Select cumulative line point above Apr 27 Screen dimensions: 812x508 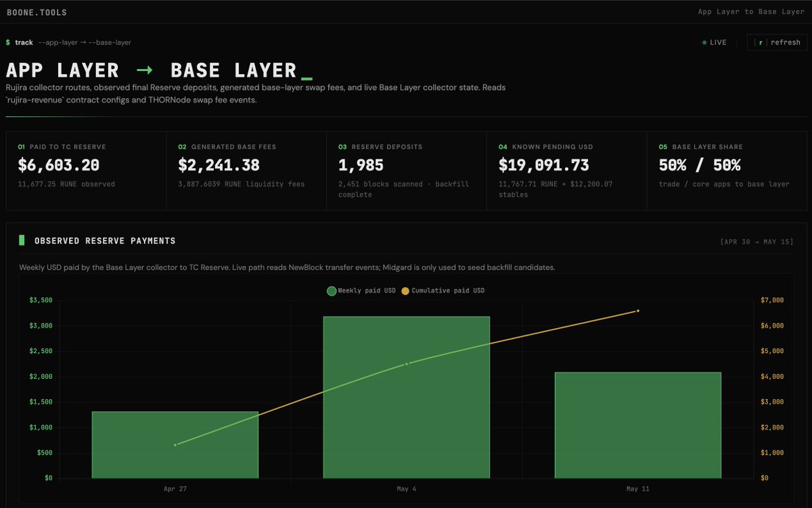(175, 444)
